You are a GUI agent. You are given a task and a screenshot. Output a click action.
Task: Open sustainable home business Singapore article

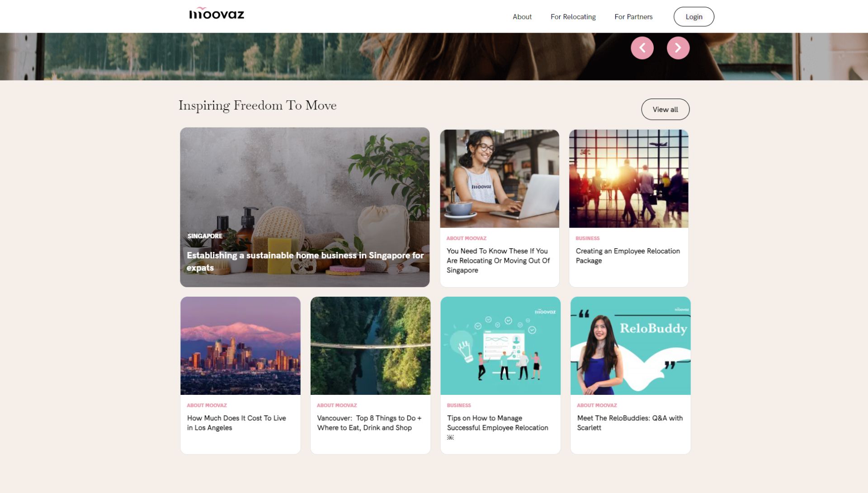coord(305,261)
